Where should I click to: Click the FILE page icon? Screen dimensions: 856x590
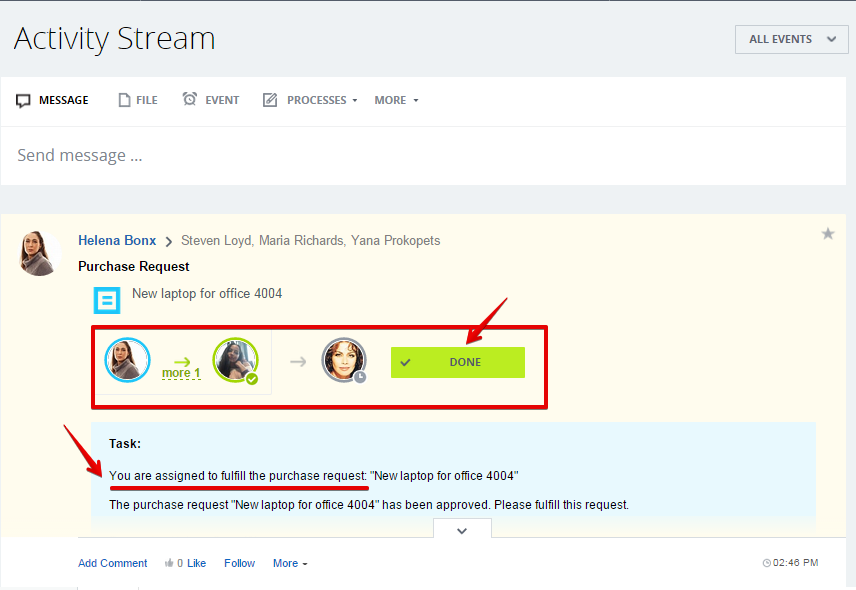click(x=124, y=100)
